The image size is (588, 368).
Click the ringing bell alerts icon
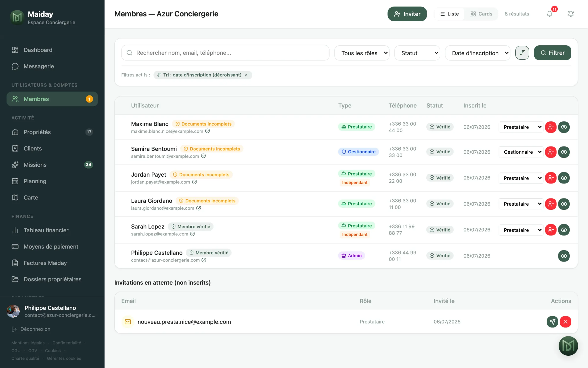571,14
